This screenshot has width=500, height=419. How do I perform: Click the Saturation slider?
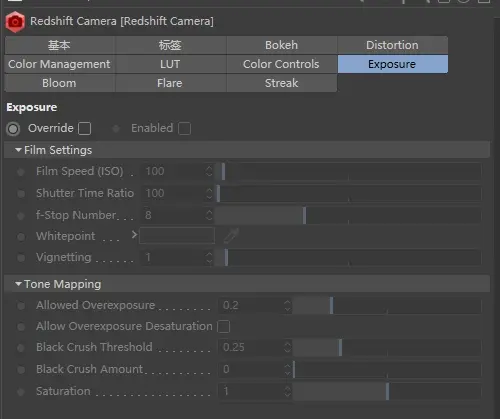[387, 391]
